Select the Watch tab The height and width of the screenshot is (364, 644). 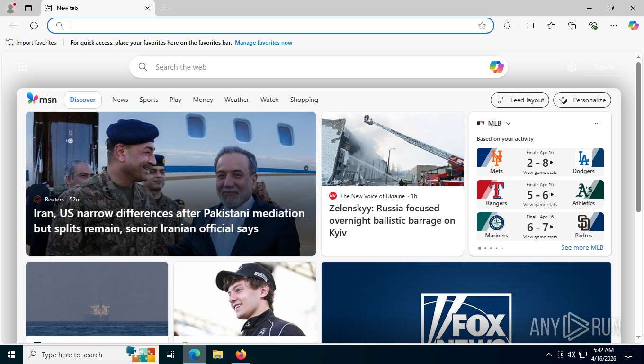tap(269, 100)
